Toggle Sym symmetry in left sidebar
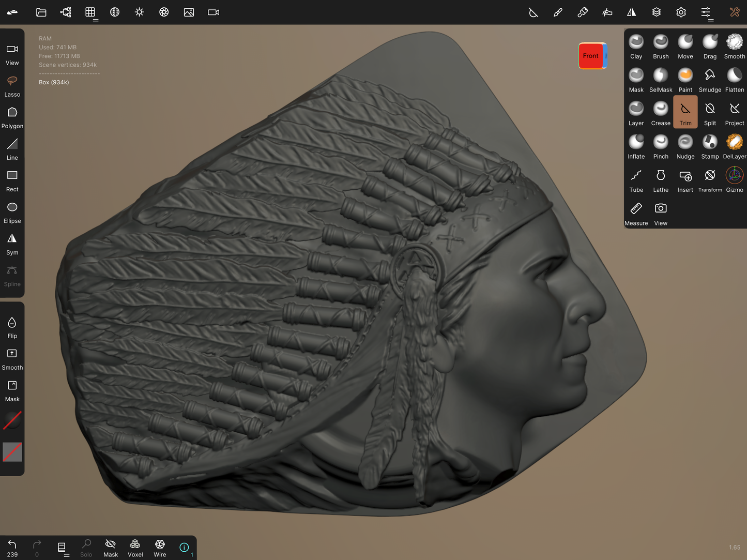The height and width of the screenshot is (560, 747). (x=12, y=244)
